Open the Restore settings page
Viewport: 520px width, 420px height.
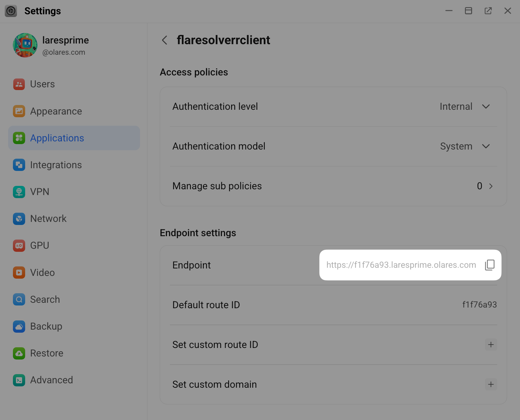47,353
